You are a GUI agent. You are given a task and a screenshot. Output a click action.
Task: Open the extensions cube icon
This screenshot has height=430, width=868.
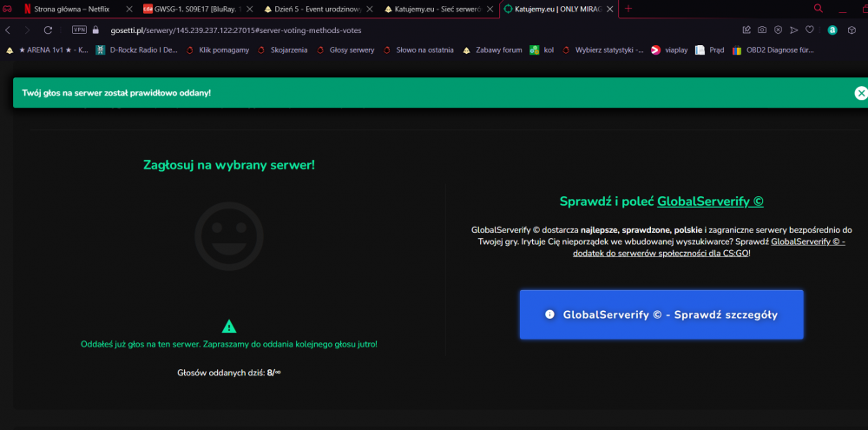point(852,30)
